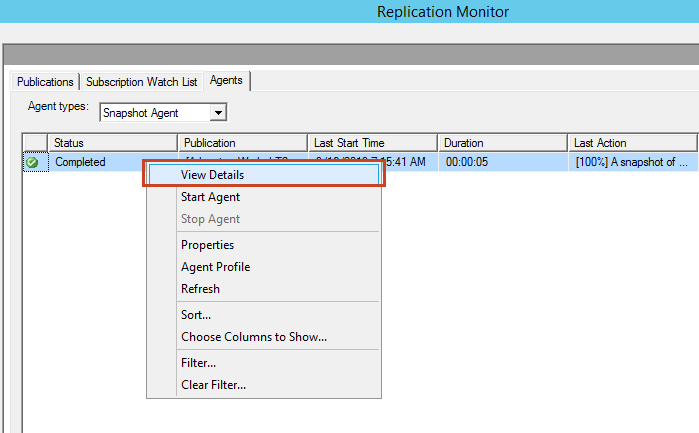Sort by the Publication column header
This screenshot has height=433, width=699.
242,143
